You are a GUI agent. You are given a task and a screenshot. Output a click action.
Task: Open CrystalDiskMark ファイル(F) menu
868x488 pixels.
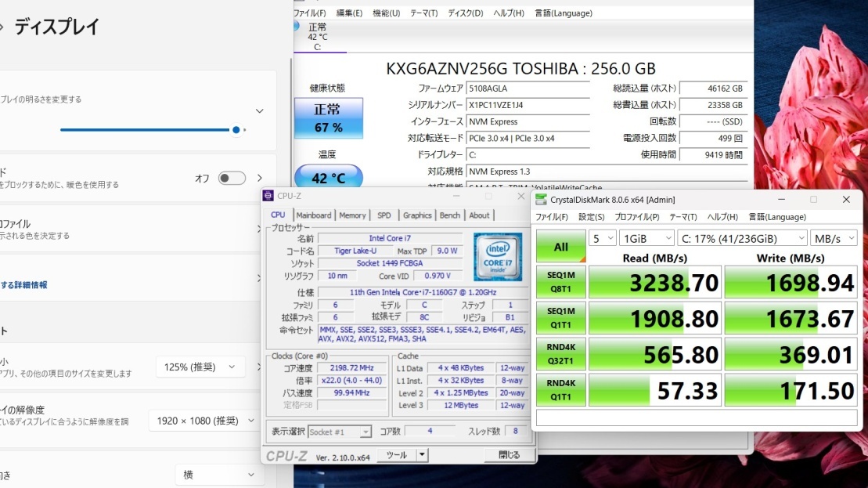click(551, 217)
